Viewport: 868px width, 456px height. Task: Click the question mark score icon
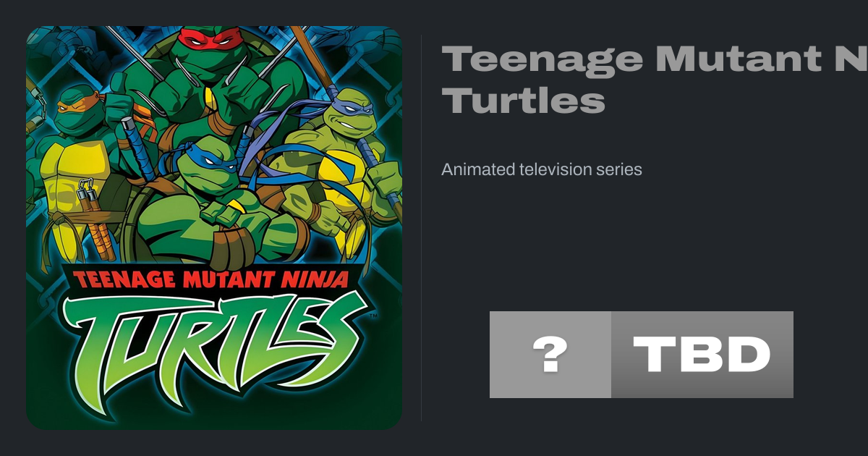[x=550, y=355]
